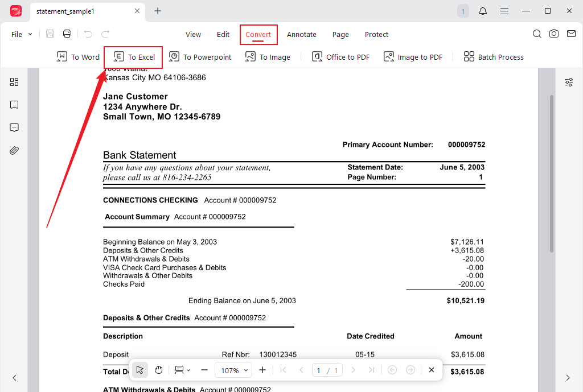Expand the File menu chevron
The width and height of the screenshot is (583, 392).
tap(31, 34)
